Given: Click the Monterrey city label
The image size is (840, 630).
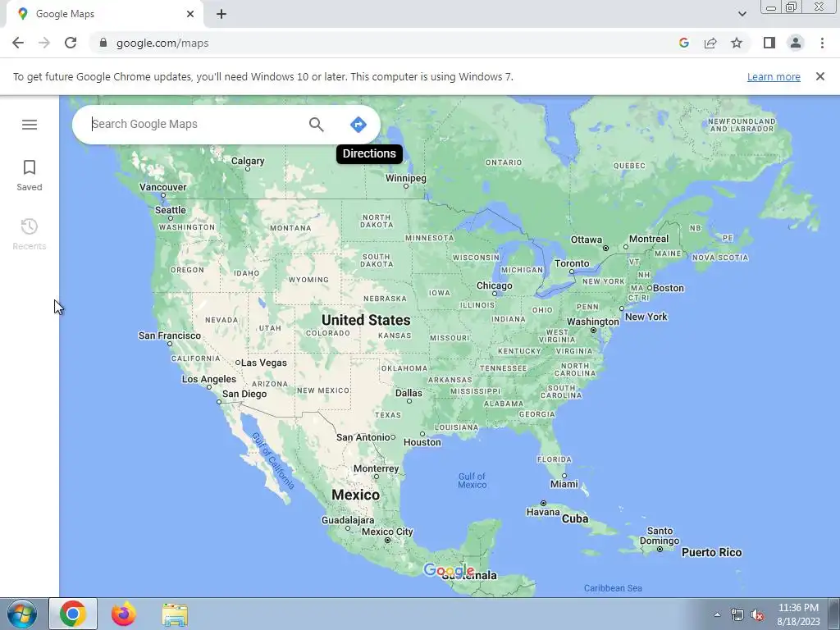Looking at the screenshot, I should [x=376, y=468].
